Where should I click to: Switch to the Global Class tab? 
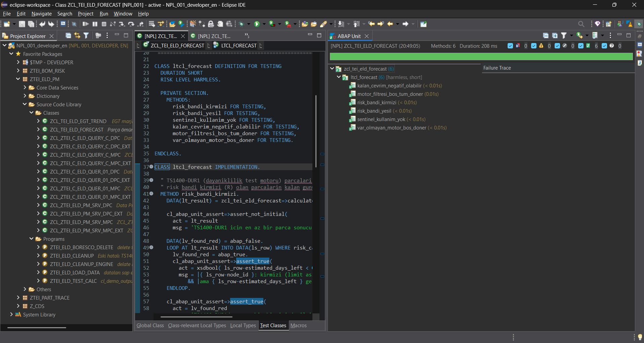click(150, 326)
